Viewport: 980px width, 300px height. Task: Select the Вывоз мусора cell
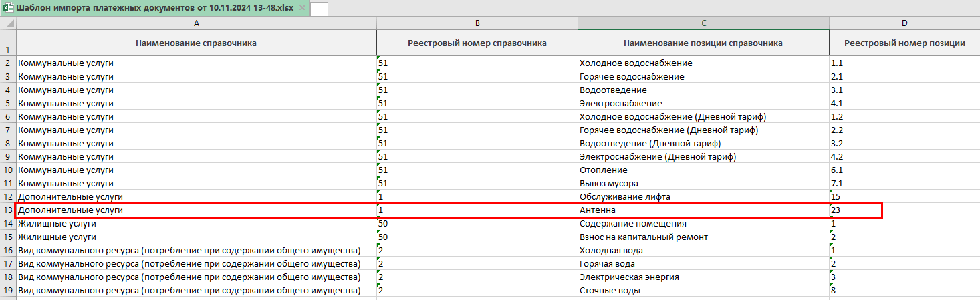(703, 184)
